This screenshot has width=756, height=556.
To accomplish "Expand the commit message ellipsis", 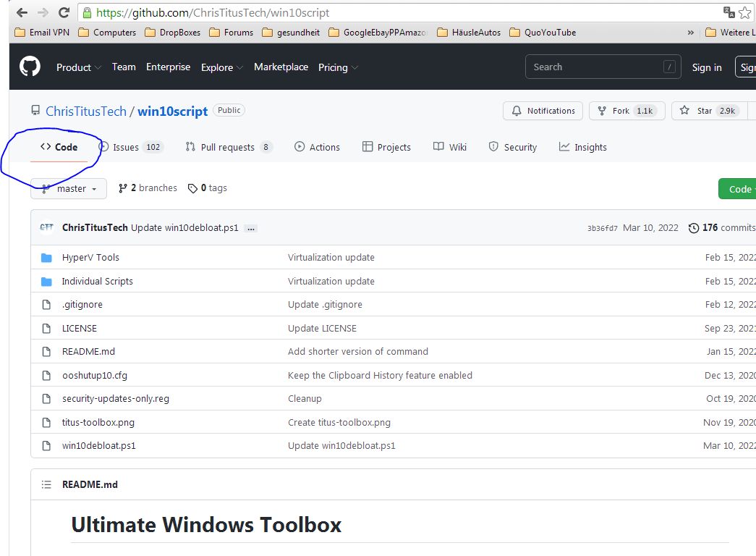I will (x=251, y=228).
